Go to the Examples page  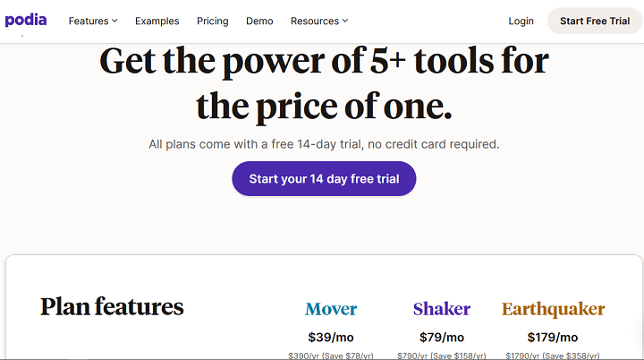(x=157, y=21)
